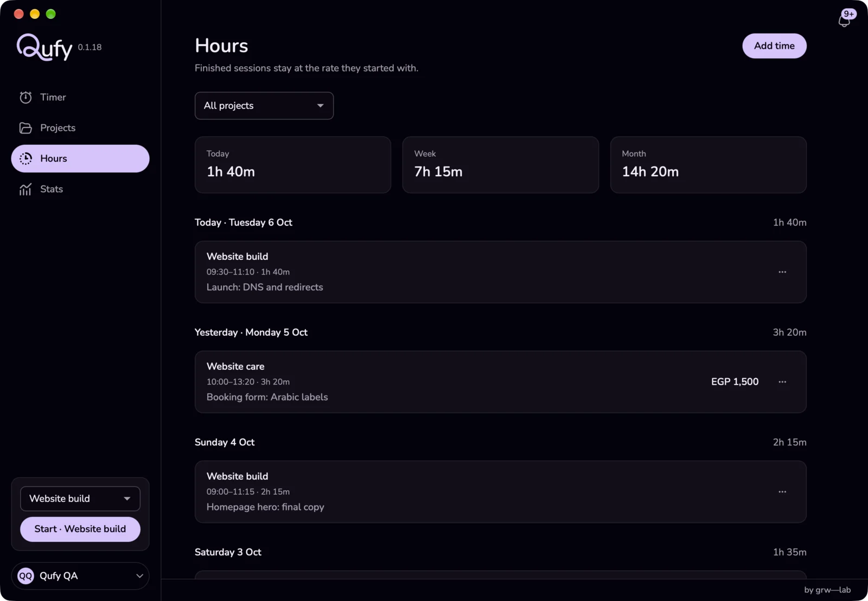Viewport: 868px width, 601px height.
Task: Click the by grw—lab link
Action: [827, 590]
